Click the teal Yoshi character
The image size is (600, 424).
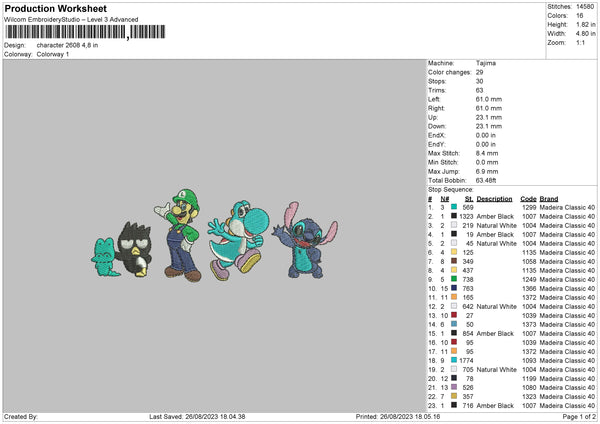pyautogui.click(x=238, y=240)
